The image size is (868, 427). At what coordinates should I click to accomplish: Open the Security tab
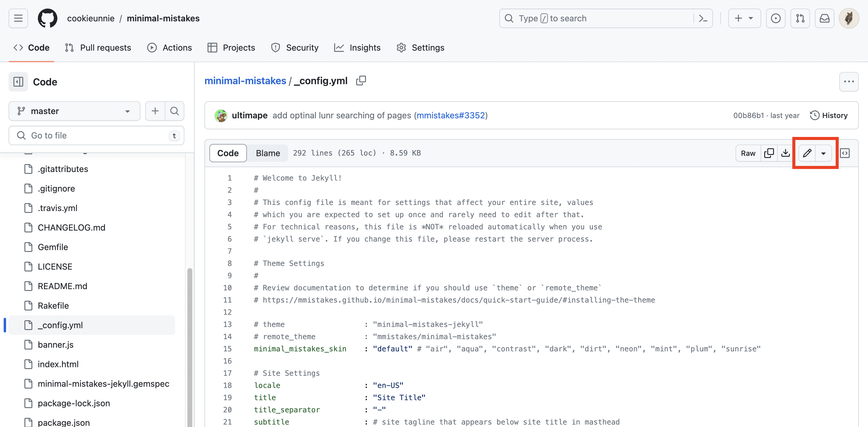coord(295,48)
